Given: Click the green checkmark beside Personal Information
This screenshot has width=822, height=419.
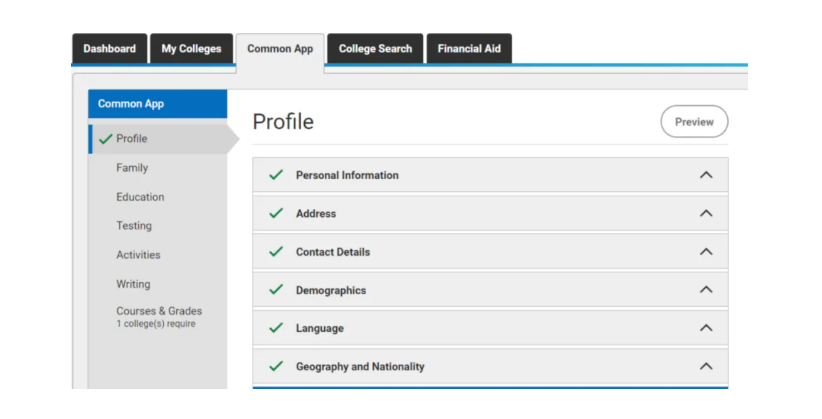Looking at the screenshot, I should (276, 175).
